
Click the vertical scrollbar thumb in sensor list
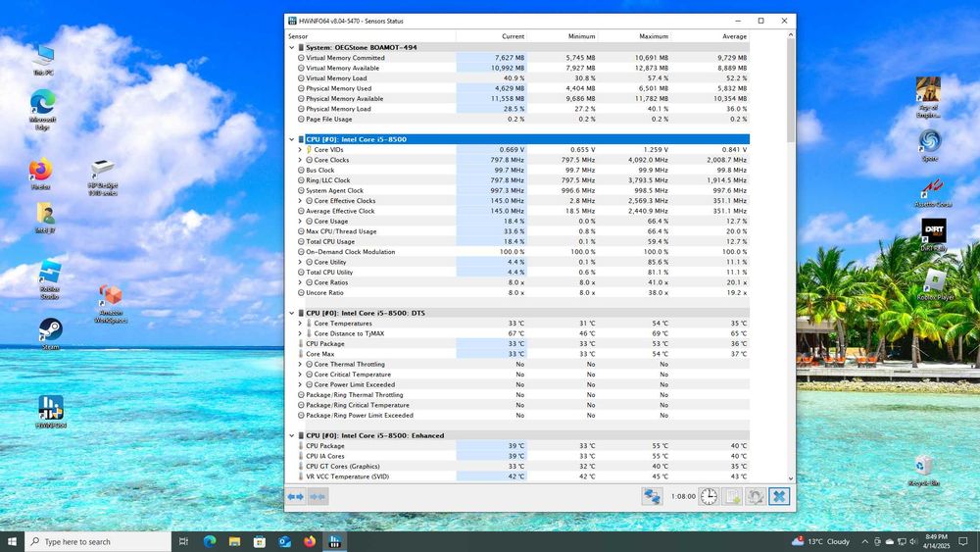click(x=791, y=90)
